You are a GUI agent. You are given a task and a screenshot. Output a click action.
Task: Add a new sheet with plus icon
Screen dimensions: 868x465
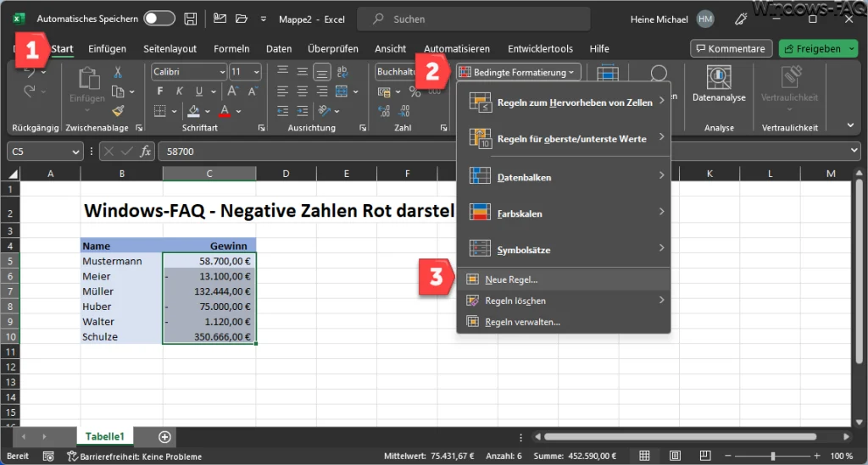164,437
